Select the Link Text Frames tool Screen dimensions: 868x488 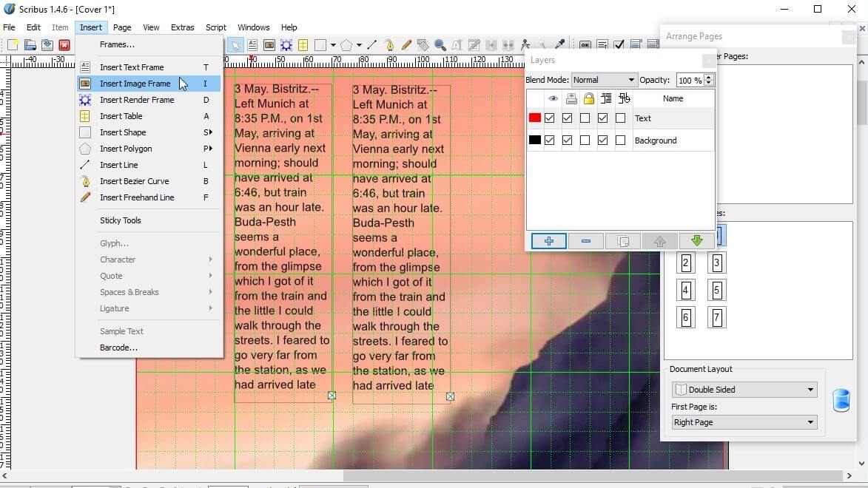click(x=491, y=45)
